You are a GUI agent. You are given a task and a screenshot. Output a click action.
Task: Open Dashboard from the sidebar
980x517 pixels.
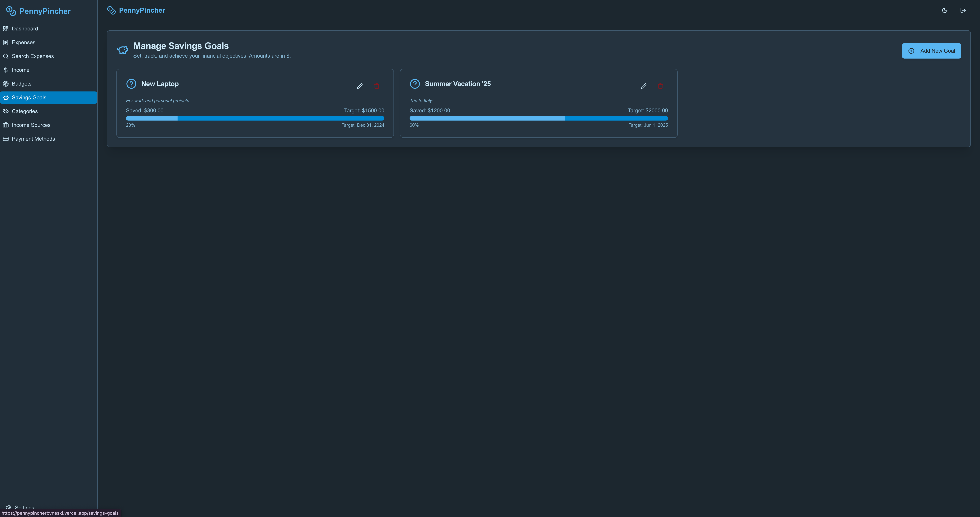[49, 29]
